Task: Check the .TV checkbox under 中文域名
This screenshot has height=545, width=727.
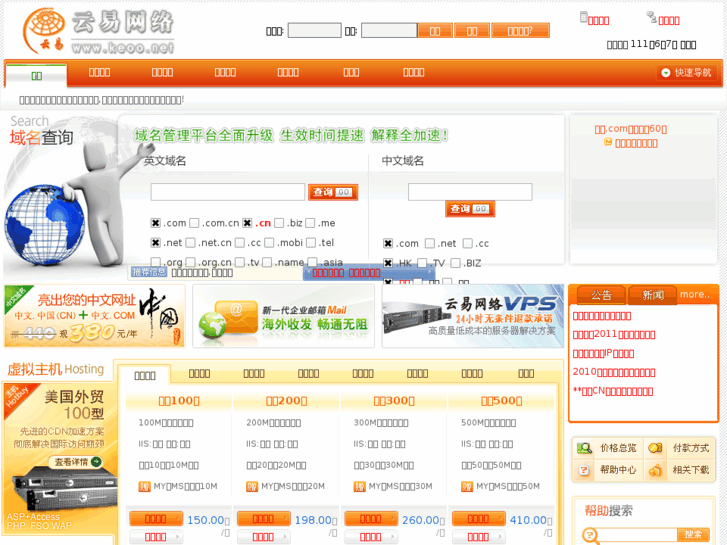Action: (x=422, y=263)
